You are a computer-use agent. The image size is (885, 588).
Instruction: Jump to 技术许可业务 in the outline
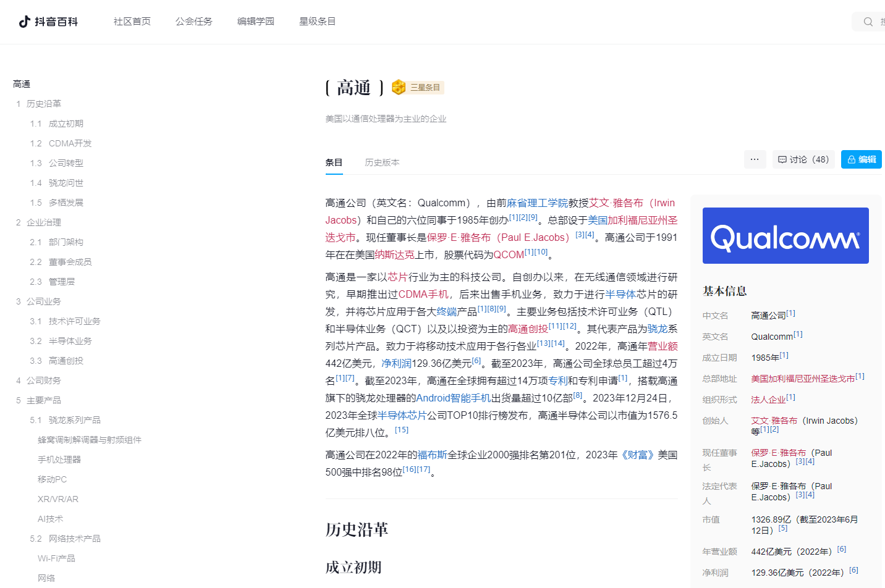click(x=75, y=321)
